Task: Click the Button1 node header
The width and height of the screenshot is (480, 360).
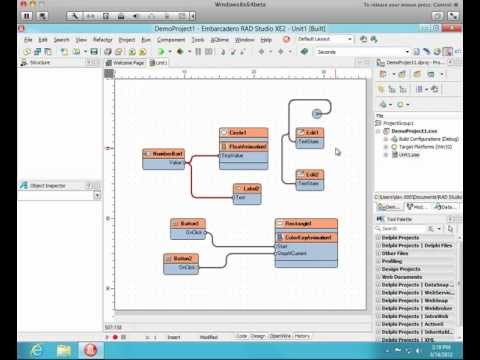Action: pyautogui.click(x=188, y=223)
